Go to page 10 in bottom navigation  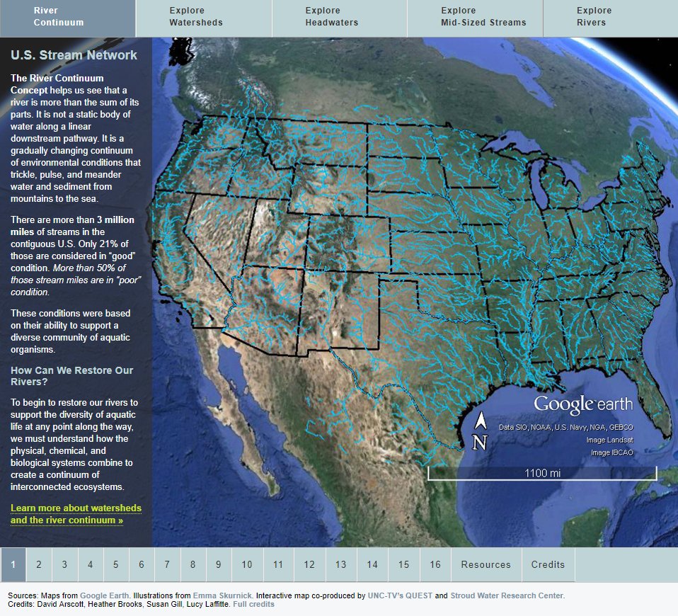pyautogui.click(x=247, y=564)
